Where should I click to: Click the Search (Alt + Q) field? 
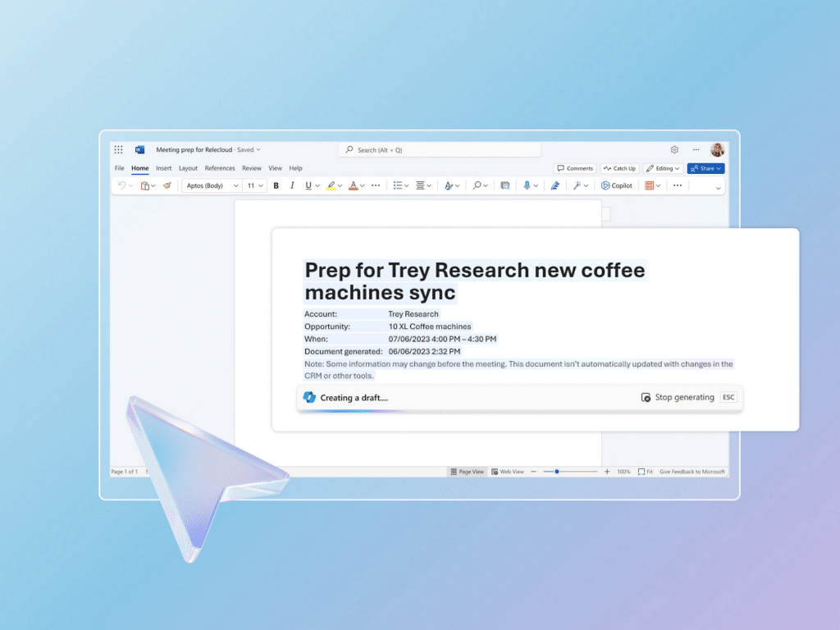point(439,149)
